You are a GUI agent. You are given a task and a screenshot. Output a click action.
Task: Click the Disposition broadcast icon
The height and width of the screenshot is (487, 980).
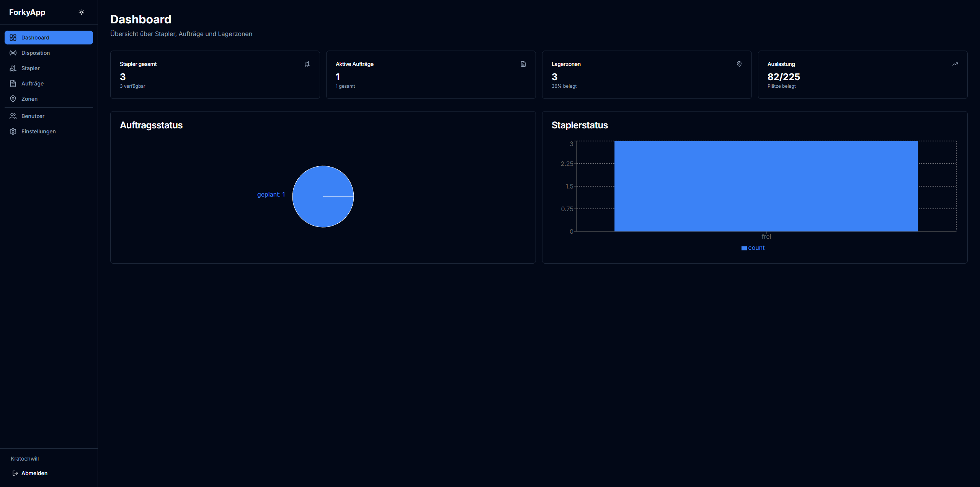coord(13,53)
